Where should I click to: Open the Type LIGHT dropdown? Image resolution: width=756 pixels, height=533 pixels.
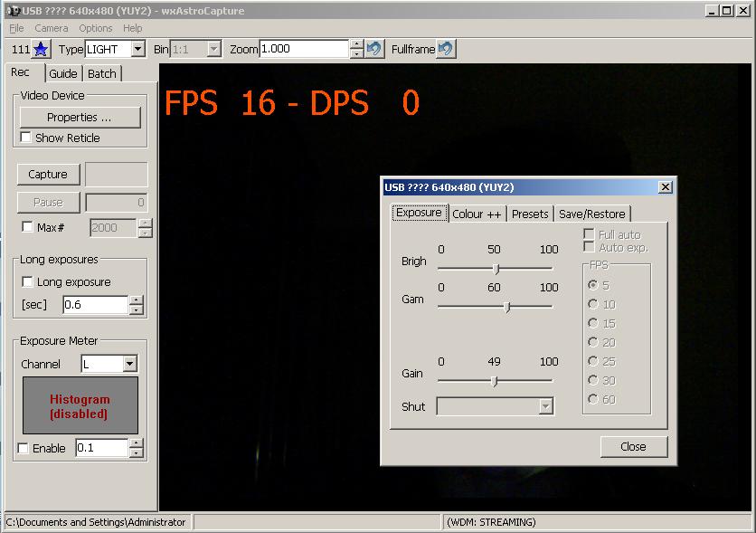[x=137, y=49]
